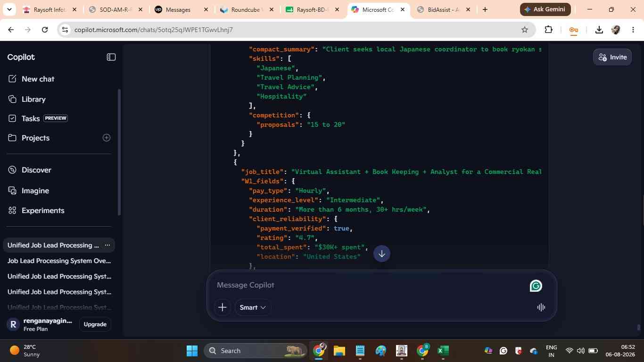Screen dimensions: 644x362
Task: Collapse the Copilot sidebar panel icon
Action: 111,57
